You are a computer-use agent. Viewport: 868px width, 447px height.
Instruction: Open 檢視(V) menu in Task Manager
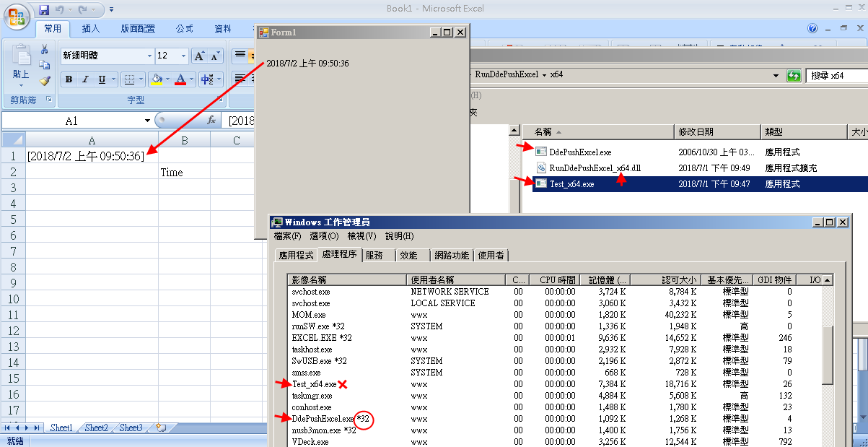pos(361,236)
